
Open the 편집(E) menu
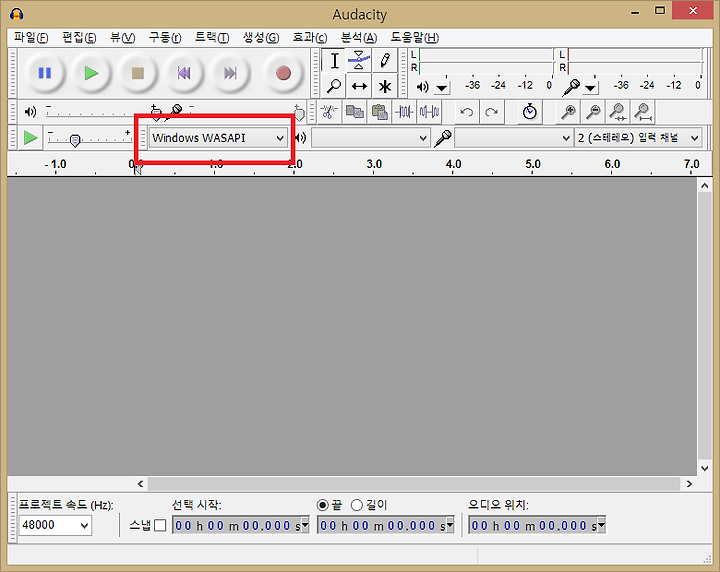pyautogui.click(x=79, y=37)
